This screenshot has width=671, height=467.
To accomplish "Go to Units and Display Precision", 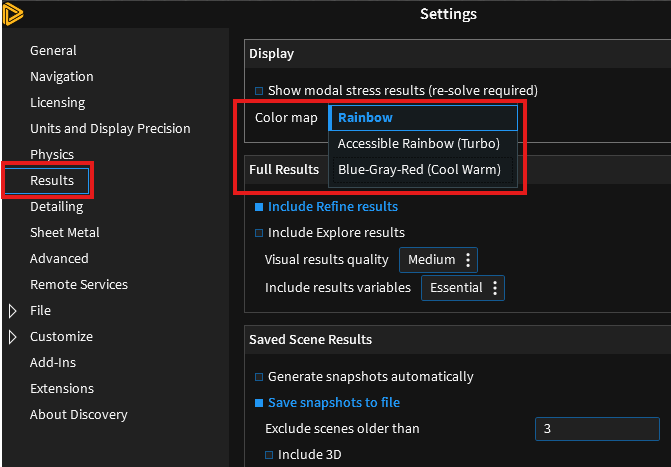I will 110,129.
